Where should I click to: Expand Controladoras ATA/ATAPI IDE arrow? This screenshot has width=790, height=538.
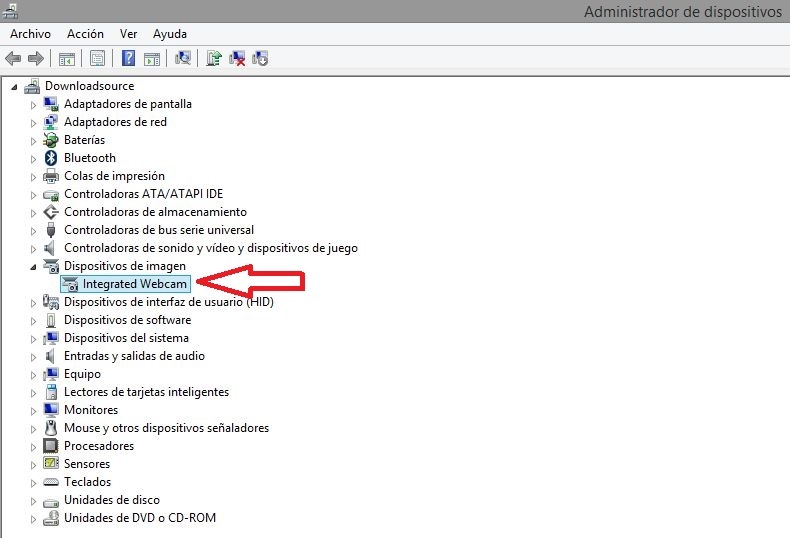33,195
